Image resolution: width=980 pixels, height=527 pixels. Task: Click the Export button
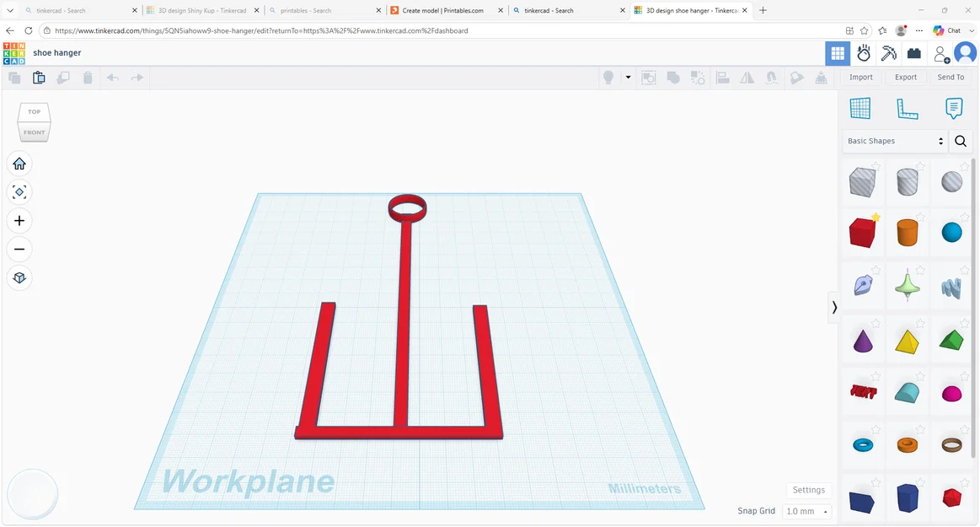click(906, 77)
